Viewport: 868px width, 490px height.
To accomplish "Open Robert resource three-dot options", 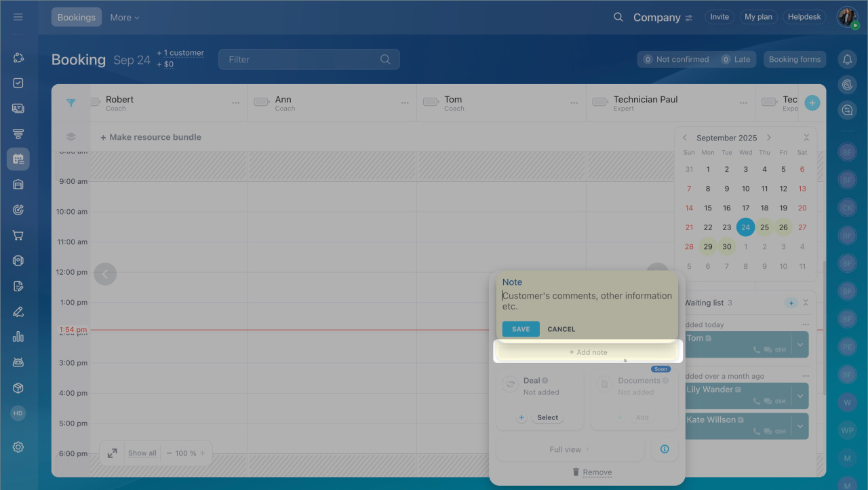I will (x=235, y=103).
